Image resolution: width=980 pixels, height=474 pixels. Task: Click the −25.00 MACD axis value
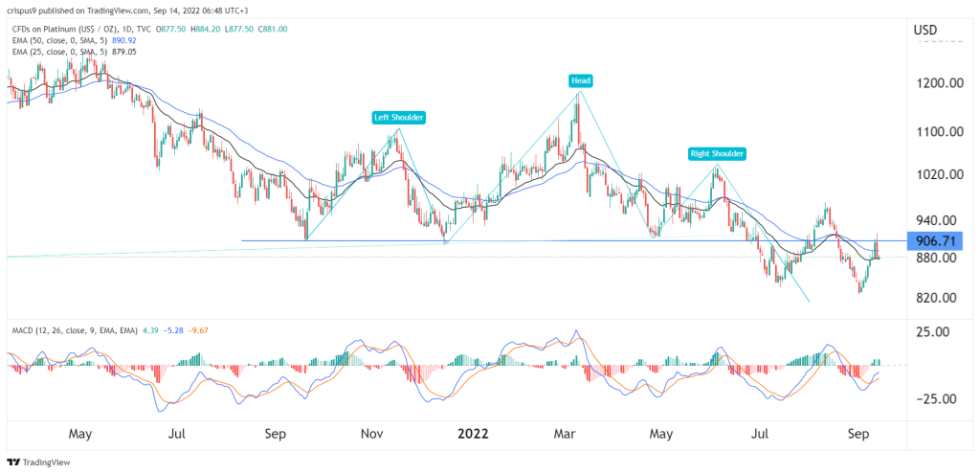coord(935,399)
